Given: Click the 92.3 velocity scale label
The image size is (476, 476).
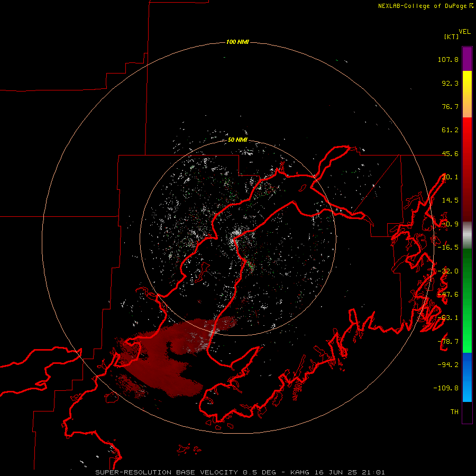Looking at the screenshot, I should pyautogui.click(x=450, y=83).
